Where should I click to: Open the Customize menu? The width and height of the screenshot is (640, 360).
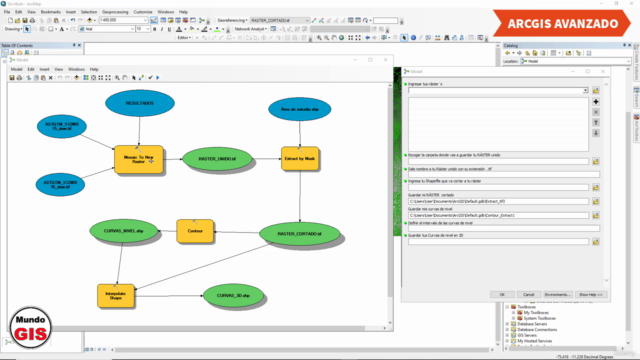pos(143,12)
